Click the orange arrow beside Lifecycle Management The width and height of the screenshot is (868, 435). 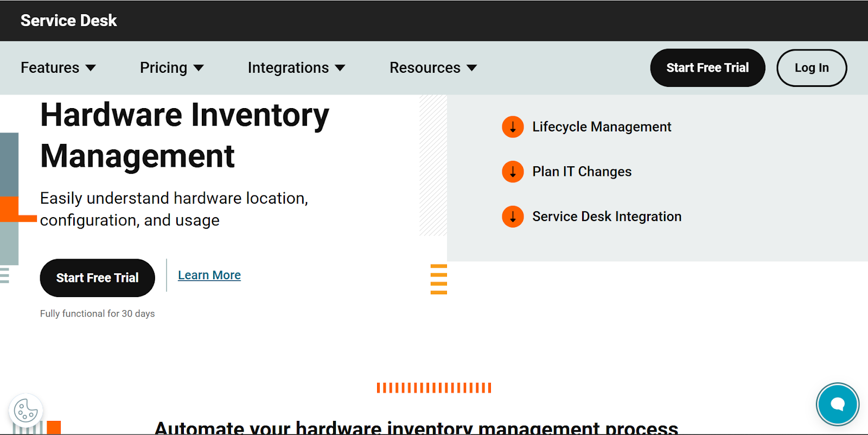coord(513,127)
